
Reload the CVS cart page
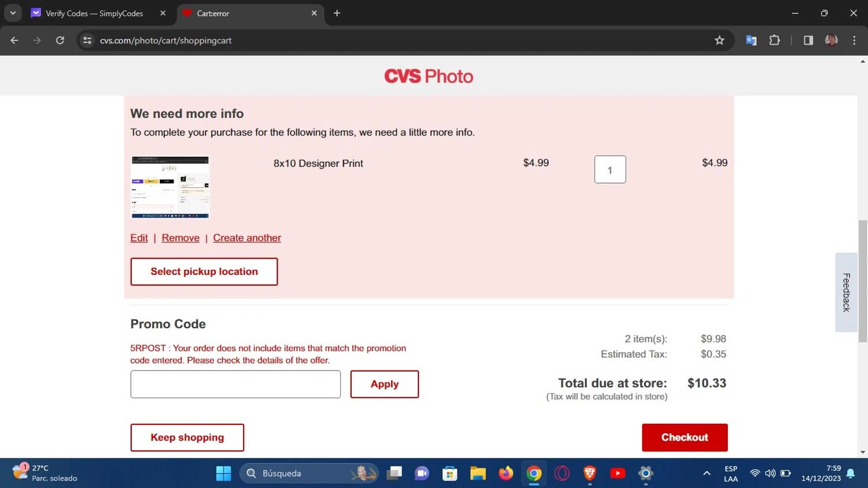point(60,41)
